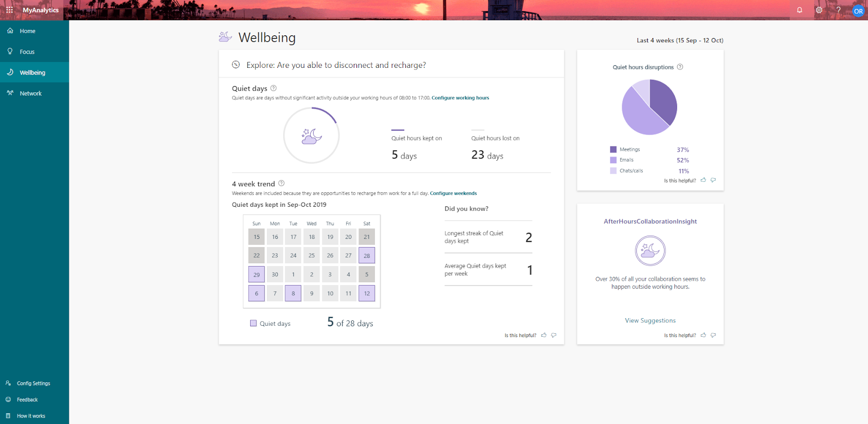Open the notifications bell
The image size is (868, 424).
[x=799, y=10]
